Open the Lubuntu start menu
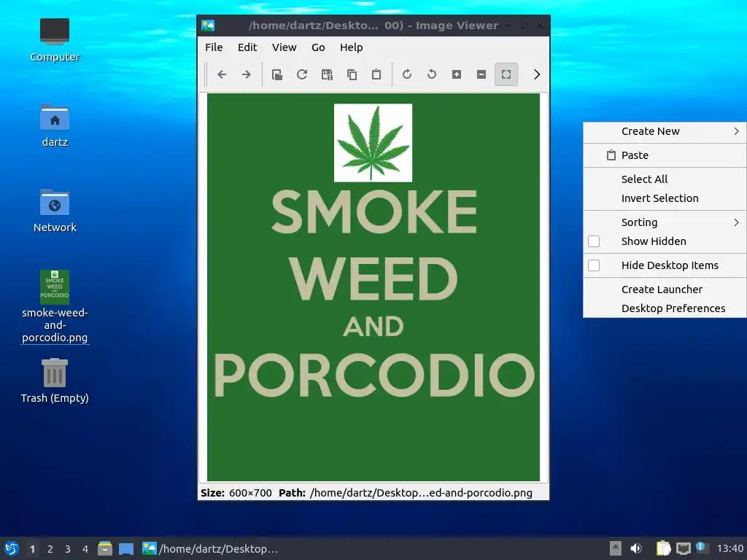747x560 pixels. [x=12, y=548]
